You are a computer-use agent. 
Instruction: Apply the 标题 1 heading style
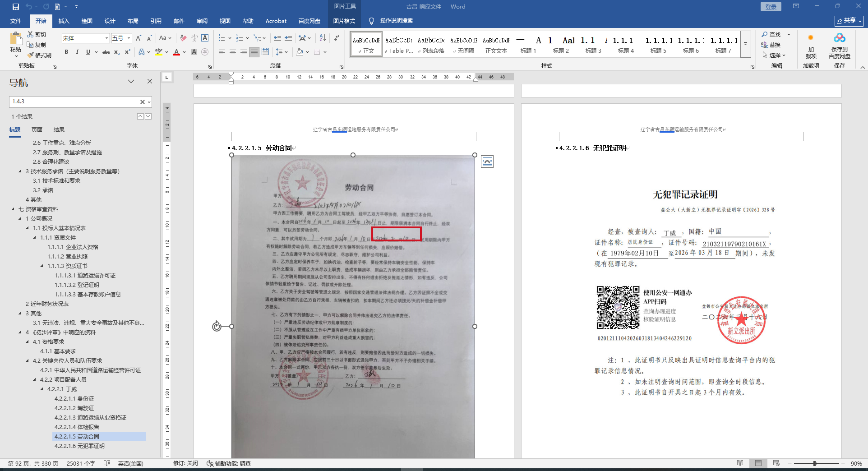(528, 44)
